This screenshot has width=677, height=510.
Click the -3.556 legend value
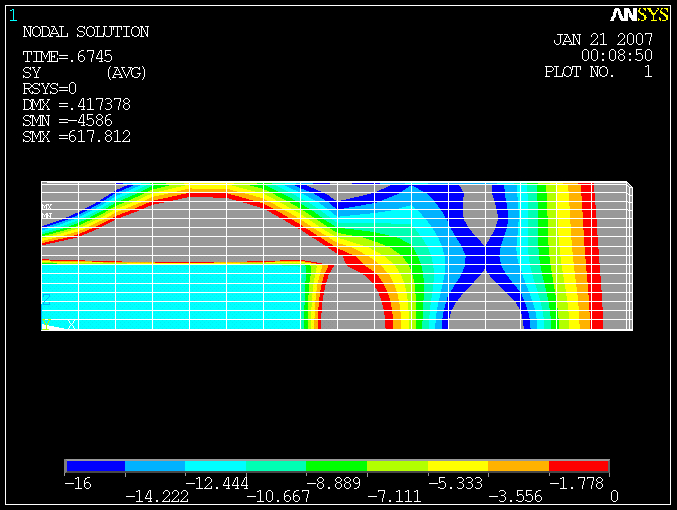click(515, 497)
